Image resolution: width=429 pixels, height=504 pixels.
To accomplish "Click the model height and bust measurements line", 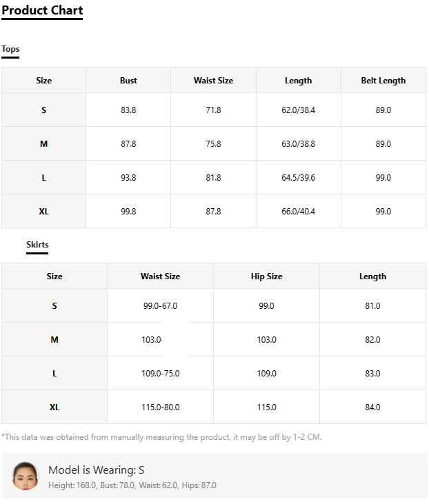I will pyautogui.click(x=132, y=485).
